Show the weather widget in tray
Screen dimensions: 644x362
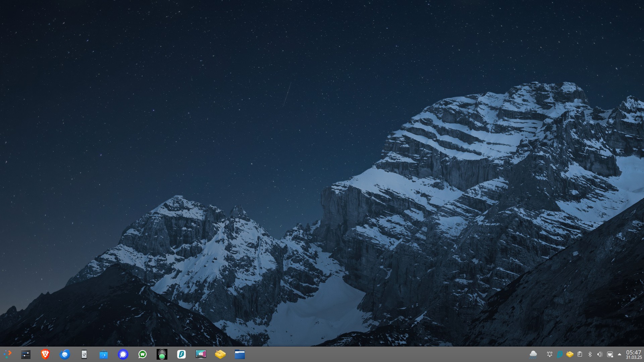click(533, 354)
